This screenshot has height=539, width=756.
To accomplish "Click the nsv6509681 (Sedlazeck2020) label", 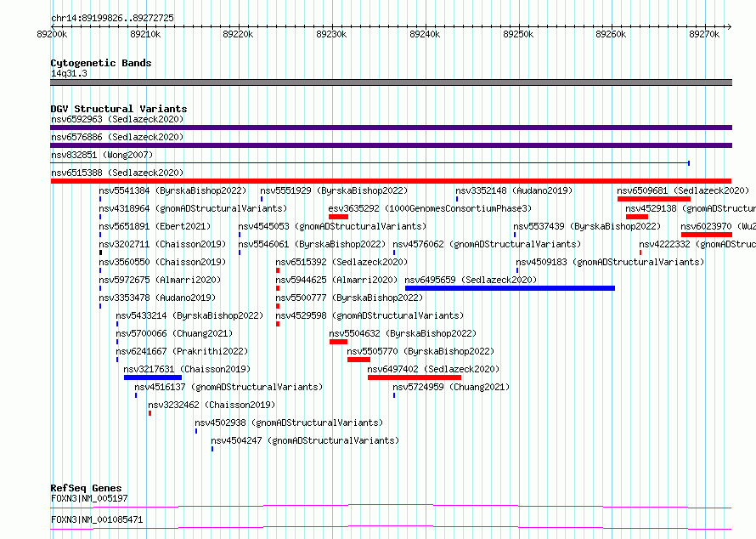I will 683,190.
